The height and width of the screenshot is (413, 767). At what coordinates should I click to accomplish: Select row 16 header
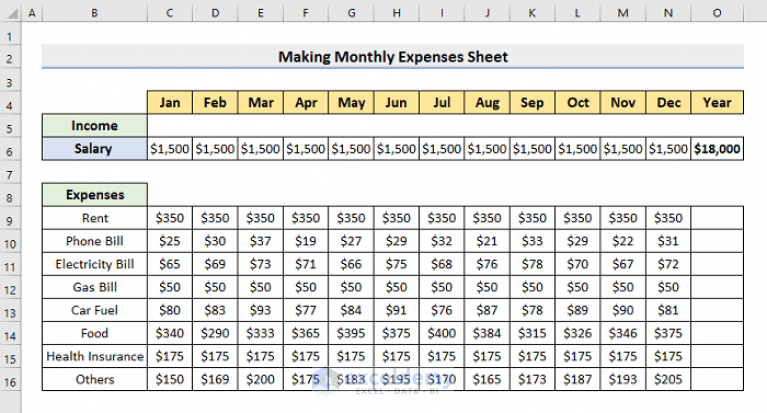pos(9,380)
